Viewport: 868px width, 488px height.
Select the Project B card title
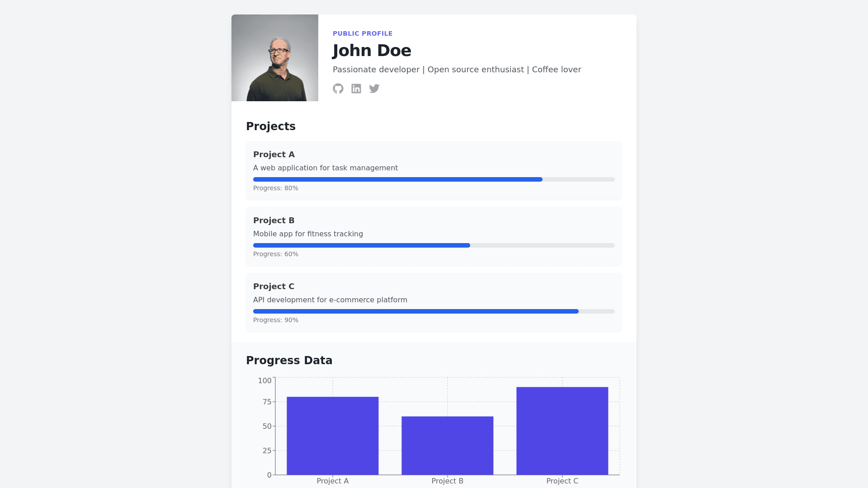tap(274, 221)
